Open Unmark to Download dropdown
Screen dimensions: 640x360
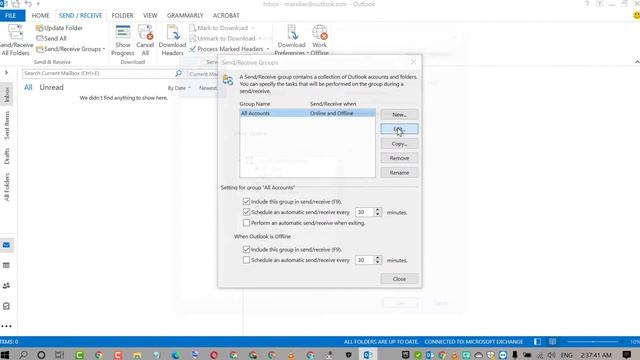225,38
